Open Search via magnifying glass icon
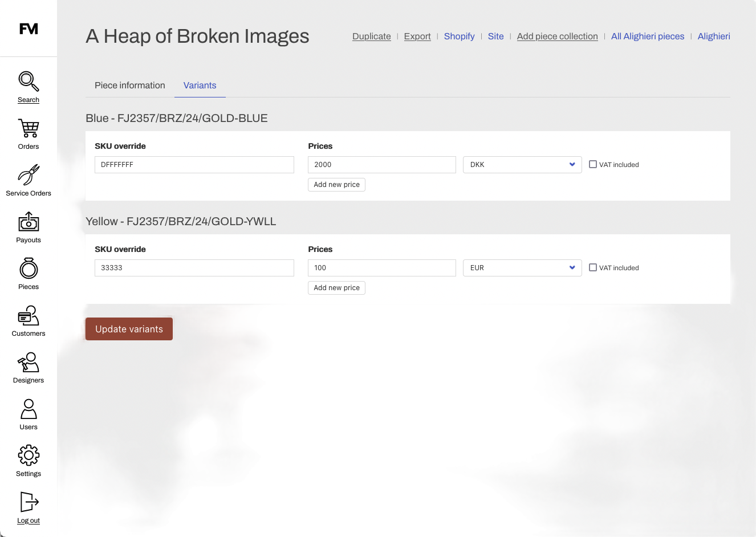 29,82
